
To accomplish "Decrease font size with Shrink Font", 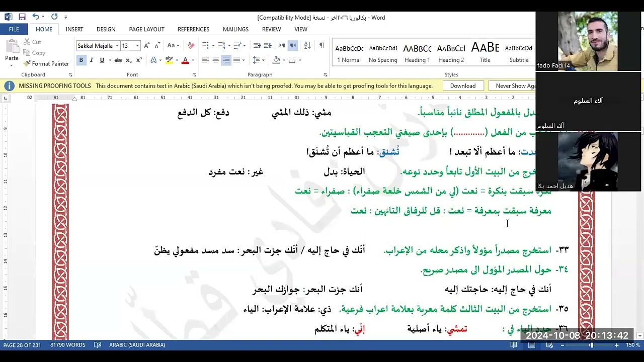I will point(157,46).
